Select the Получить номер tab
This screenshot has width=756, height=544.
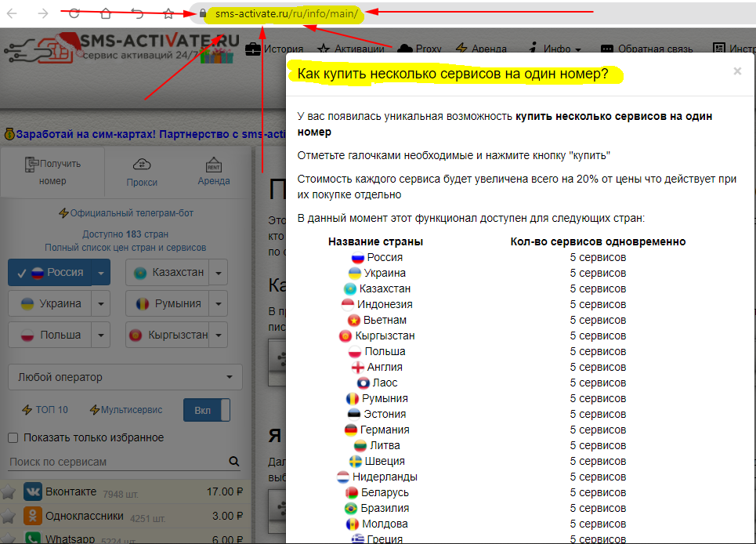pos(52,172)
